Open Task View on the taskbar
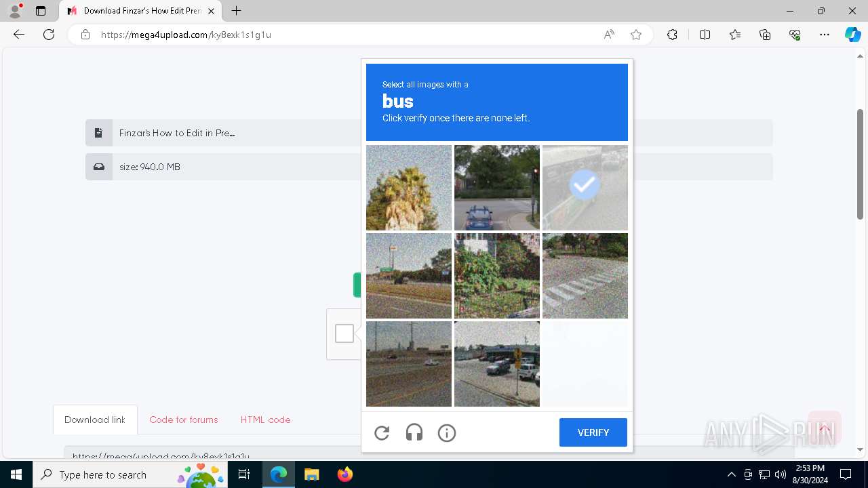868x488 pixels. coord(244,474)
